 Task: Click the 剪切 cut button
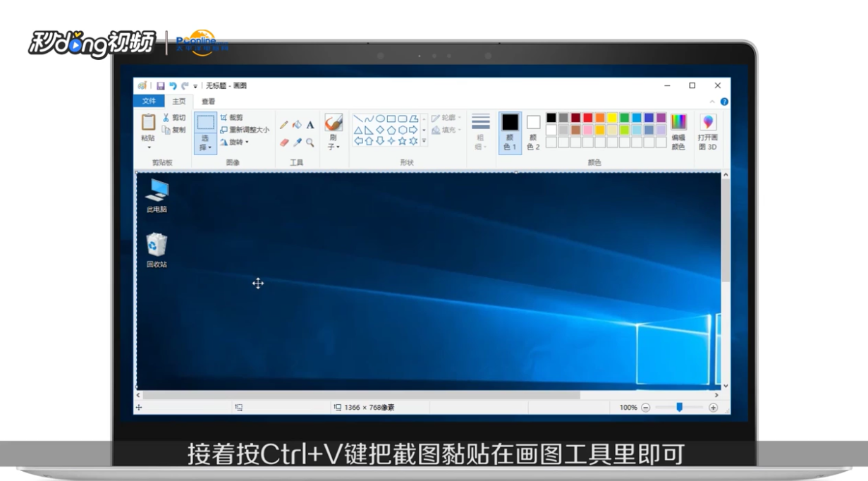coord(174,118)
